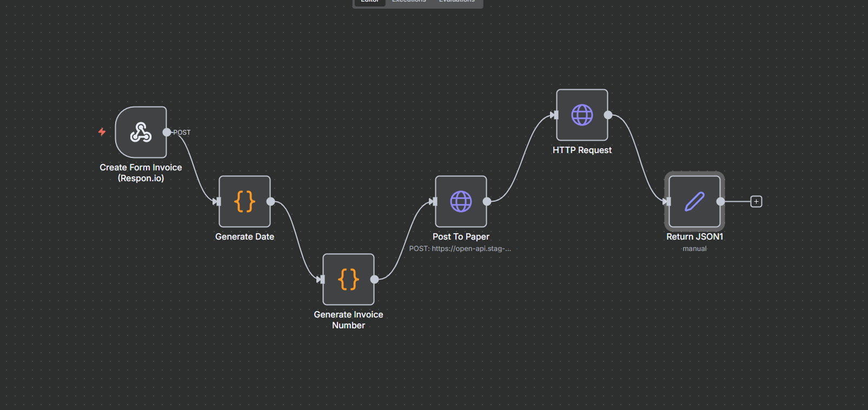Viewport: 868px width, 410px height.
Task: Click the HTTP Request input connector
Action: pos(554,115)
